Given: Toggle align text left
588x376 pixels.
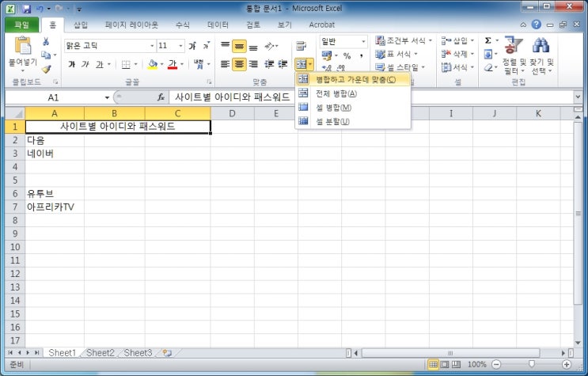Looking at the screenshot, I should (225, 64).
